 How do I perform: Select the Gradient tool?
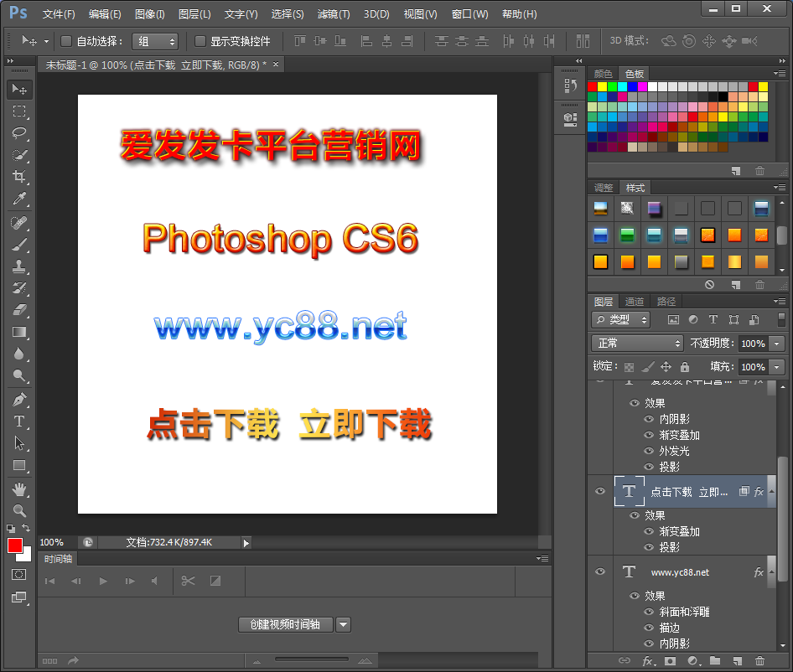tap(19, 332)
